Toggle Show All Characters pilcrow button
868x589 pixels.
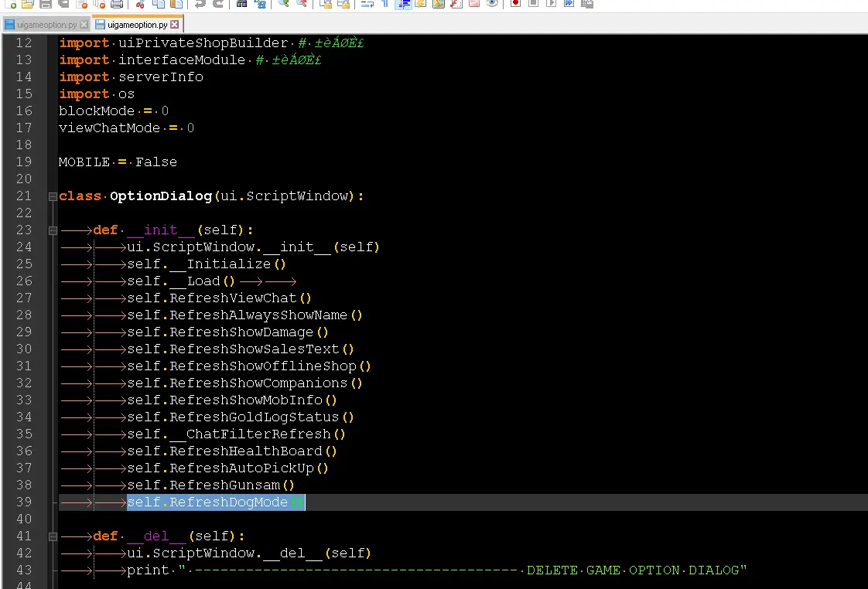coord(384,4)
